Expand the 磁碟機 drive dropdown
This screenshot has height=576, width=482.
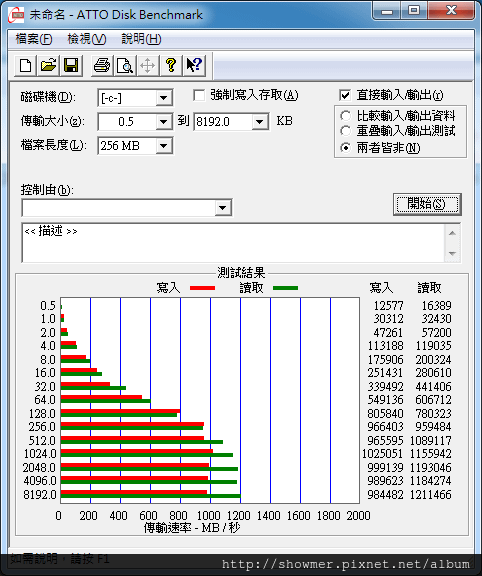163,98
